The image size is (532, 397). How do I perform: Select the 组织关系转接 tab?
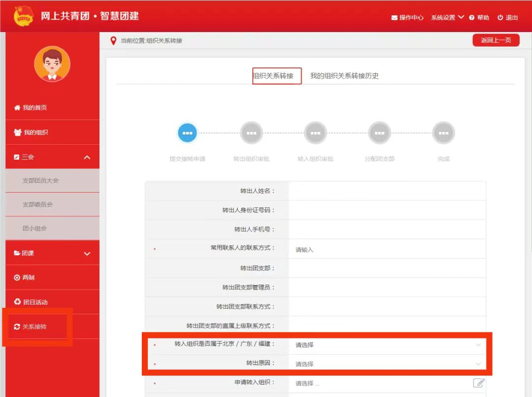point(273,76)
